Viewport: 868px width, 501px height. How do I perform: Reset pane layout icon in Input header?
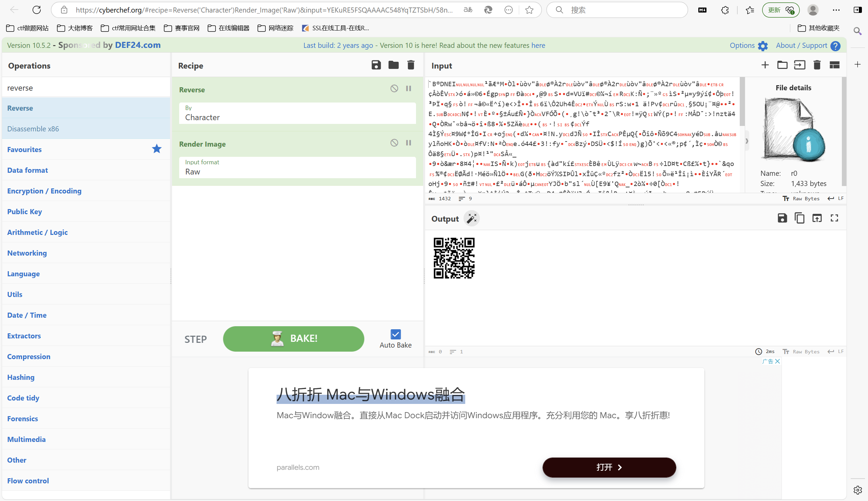[x=834, y=65]
